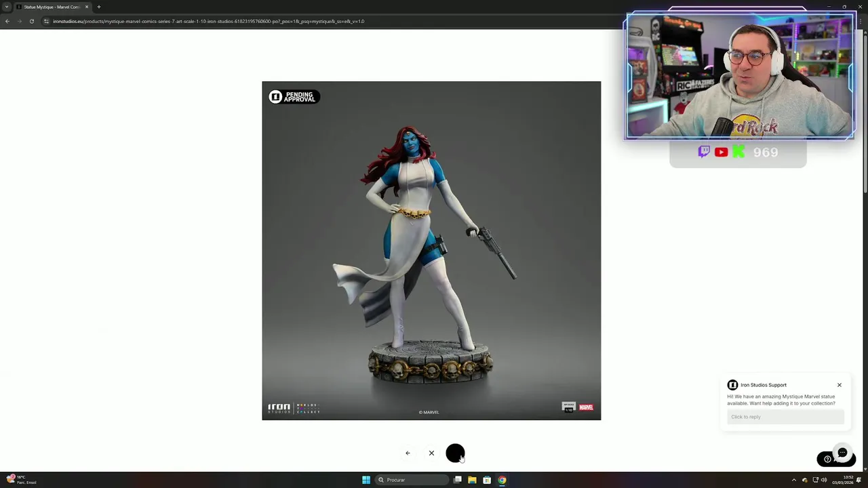The image size is (868, 488).
Task: Open a new browser tab
Action: (x=99, y=7)
